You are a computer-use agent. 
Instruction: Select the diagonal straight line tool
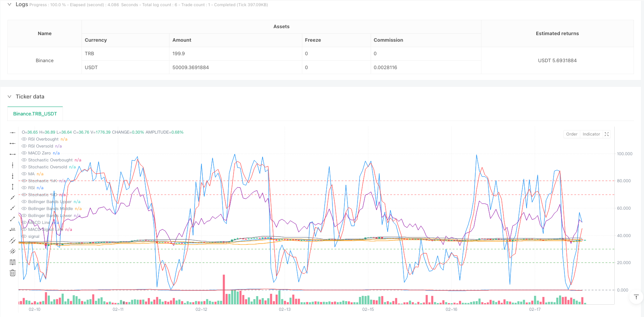click(12, 197)
